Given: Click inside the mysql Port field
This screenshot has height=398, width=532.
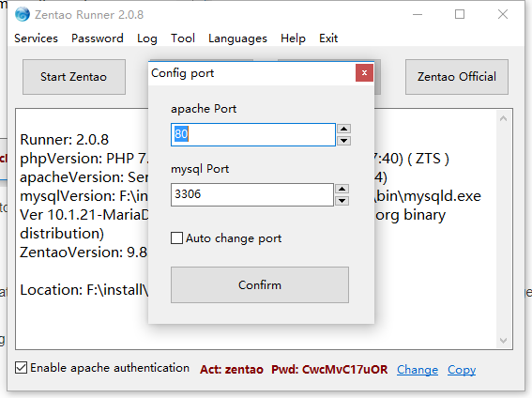Looking at the screenshot, I should (x=252, y=194).
